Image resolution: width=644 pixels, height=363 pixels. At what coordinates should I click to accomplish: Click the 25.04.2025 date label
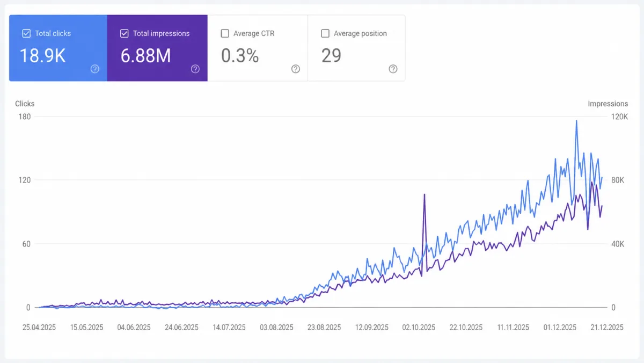coord(39,327)
